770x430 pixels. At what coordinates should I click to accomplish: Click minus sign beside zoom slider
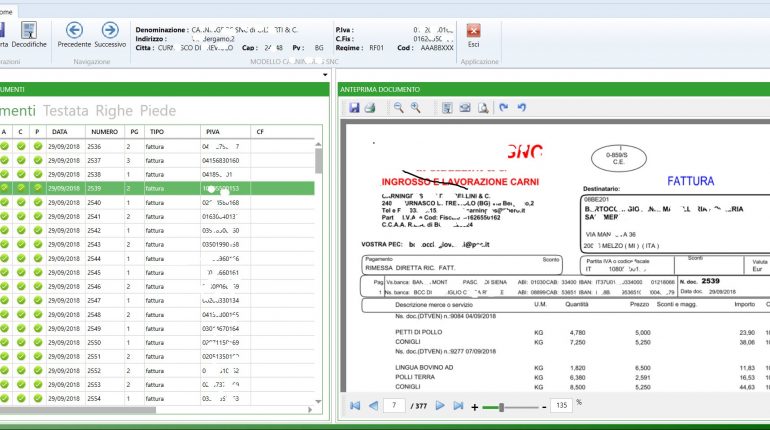click(544, 407)
